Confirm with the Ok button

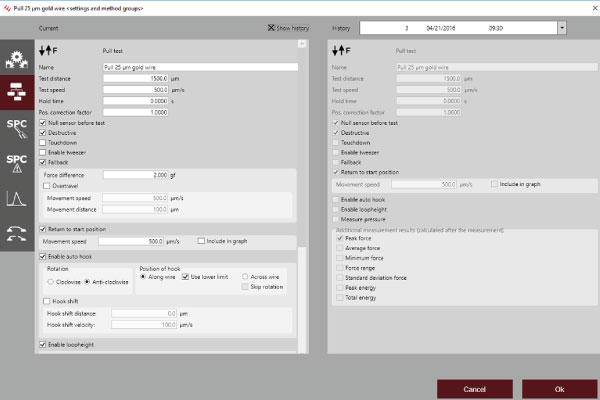[558, 388]
